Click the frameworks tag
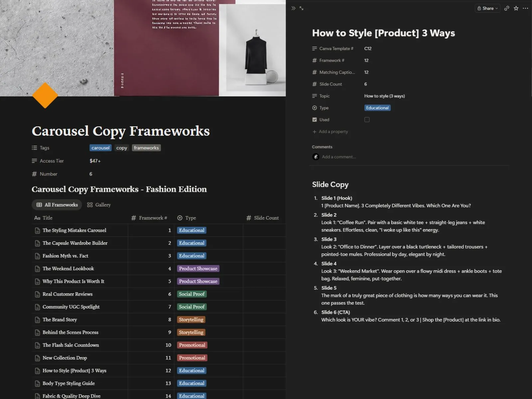Image resolution: width=532 pixels, height=399 pixels. tap(146, 148)
